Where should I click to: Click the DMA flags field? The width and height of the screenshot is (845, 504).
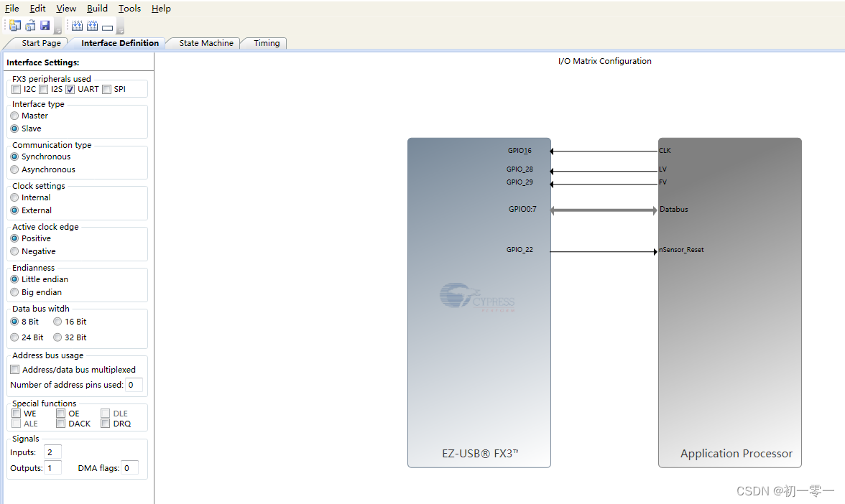coord(130,468)
